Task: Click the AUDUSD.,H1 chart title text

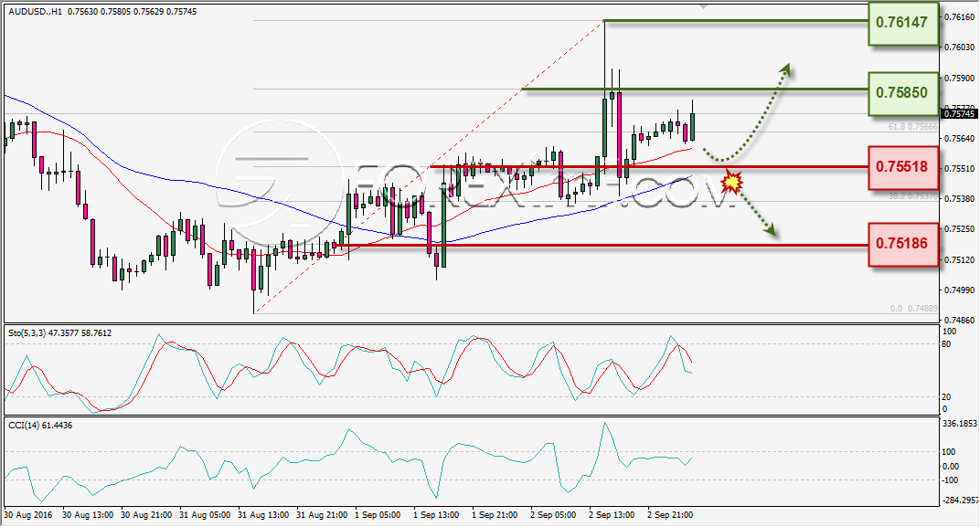Action: pyautogui.click(x=35, y=11)
